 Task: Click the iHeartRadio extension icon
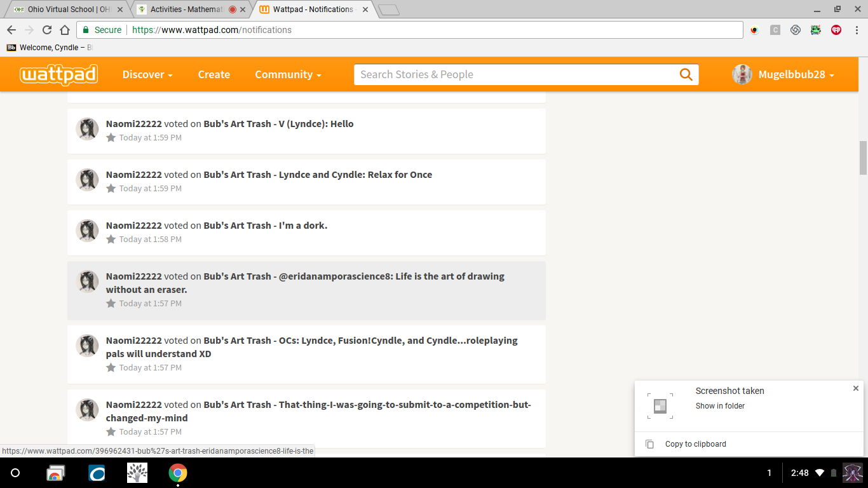pyautogui.click(x=836, y=30)
